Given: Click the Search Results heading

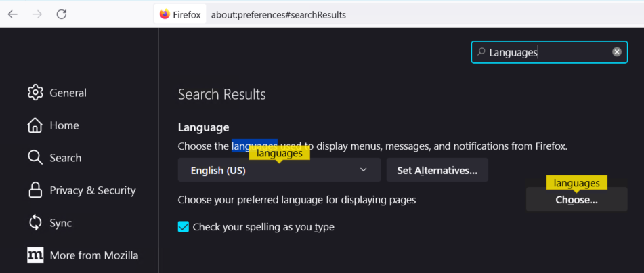Looking at the screenshot, I should 221,94.
